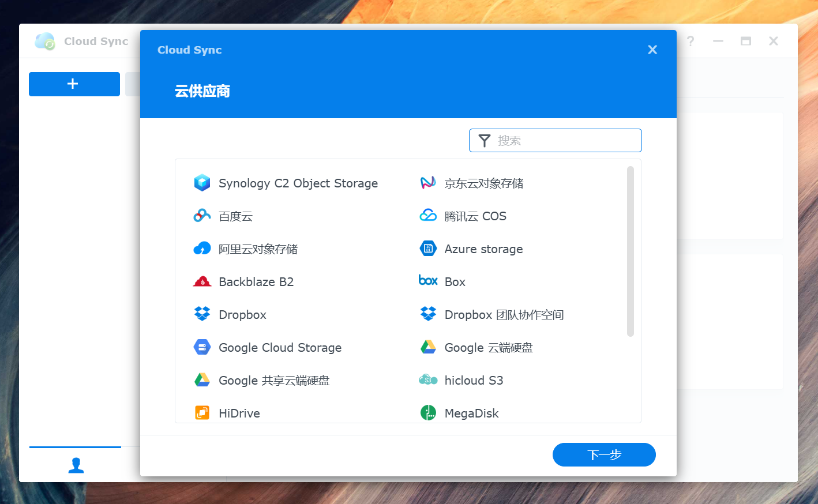Viewport: 818px width, 504px height.
Task: Select the Google Cloud Storage icon
Action: click(x=202, y=347)
